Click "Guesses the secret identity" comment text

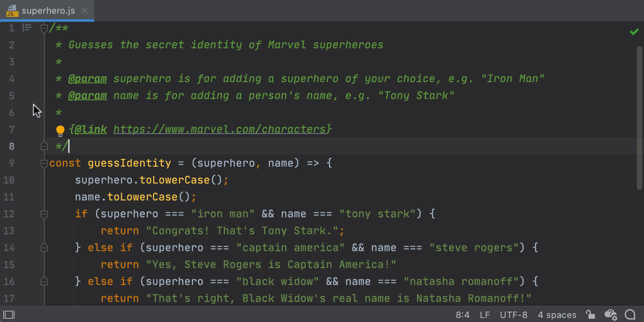tap(155, 45)
